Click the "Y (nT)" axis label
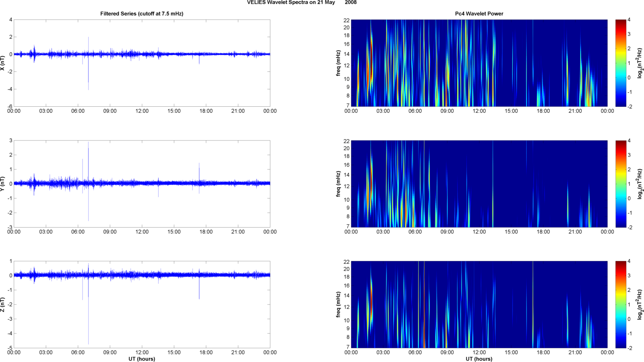Screen dimensions: 644x362 click(3, 184)
